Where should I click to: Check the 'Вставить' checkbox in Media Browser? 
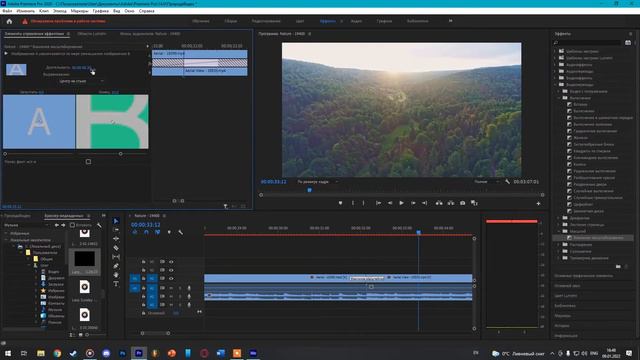tap(72, 225)
